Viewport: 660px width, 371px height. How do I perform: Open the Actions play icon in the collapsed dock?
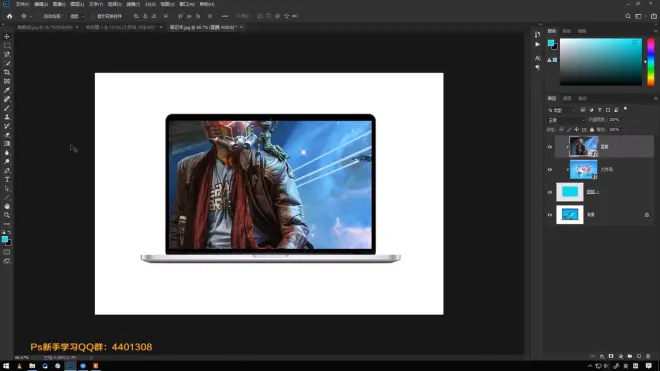(x=538, y=44)
